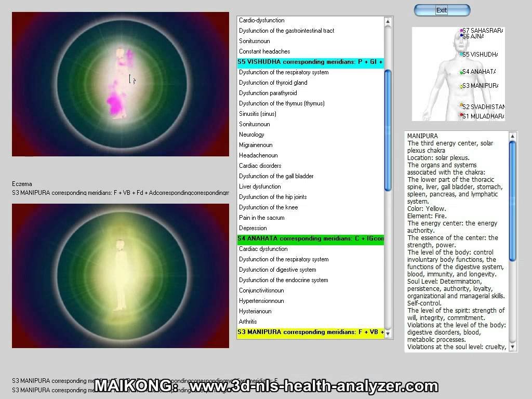Click the Manipura description scrollbar up arrow
This screenshot has width=532, height=399.
click(513, 137)
